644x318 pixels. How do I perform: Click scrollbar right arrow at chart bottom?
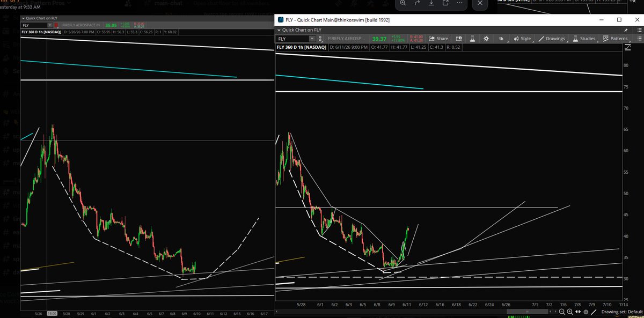pyautogui.click(x=555, y=312)
